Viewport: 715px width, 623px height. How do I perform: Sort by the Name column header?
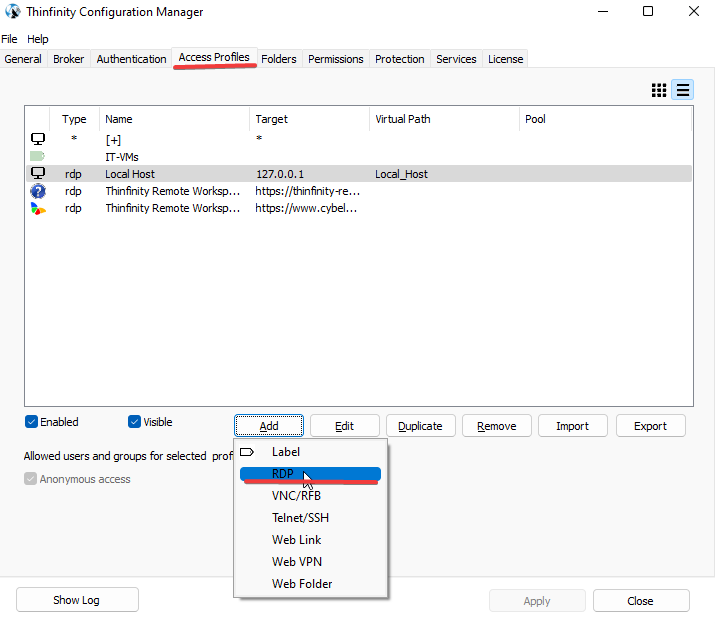(174, 119)
